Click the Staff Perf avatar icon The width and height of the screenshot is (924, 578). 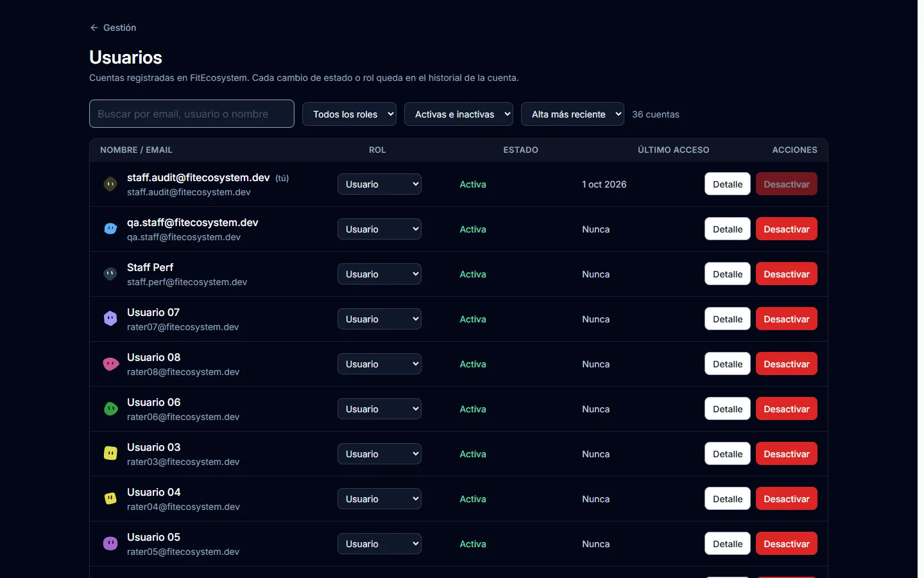click(x=110, y=274)
